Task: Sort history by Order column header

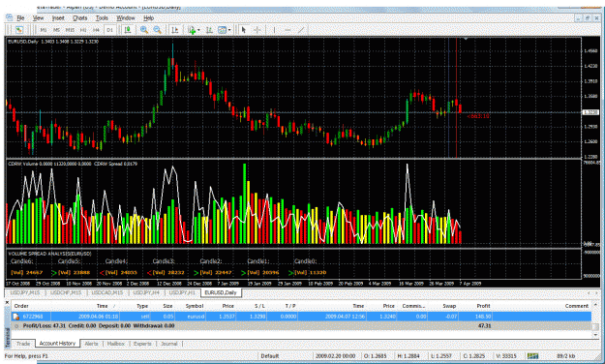Action: coord(21,306)
